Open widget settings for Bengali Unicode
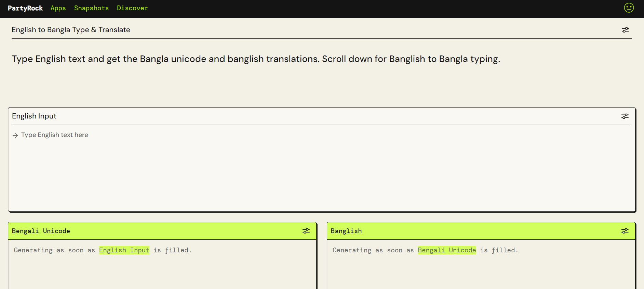Screen dimensions: 644x289 coord(306,231)
